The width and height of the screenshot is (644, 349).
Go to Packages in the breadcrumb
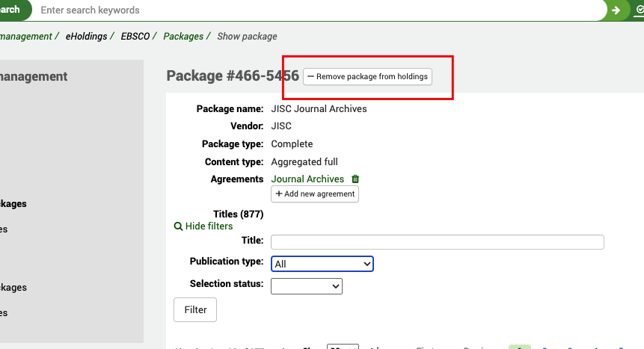pyautogui.click(x=183, y=36)
